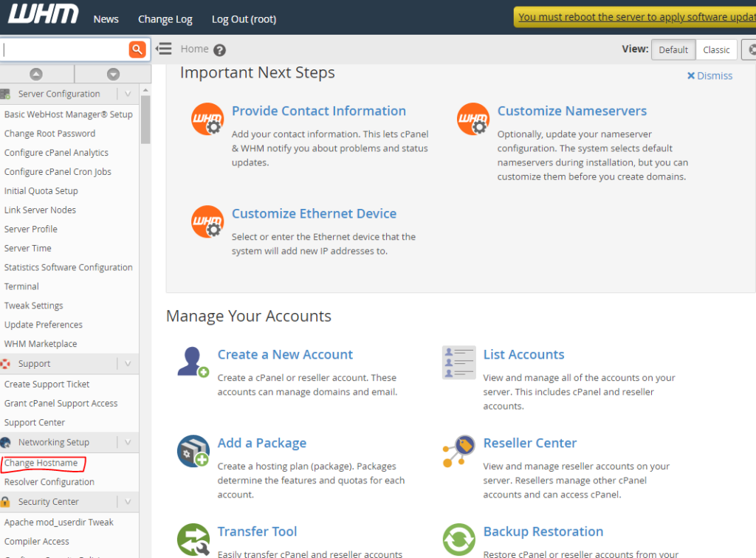Click the sidebar vertical scrollbar thumb
Screen dimensions: 756x558
pyautogui.click(x=145, y=118)
